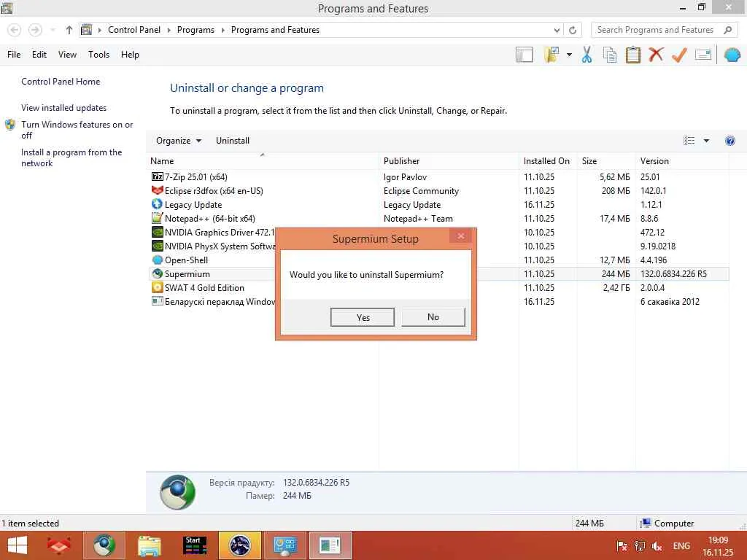Open View installed updates link
The image size is (747, 560).
pos(64,108)
